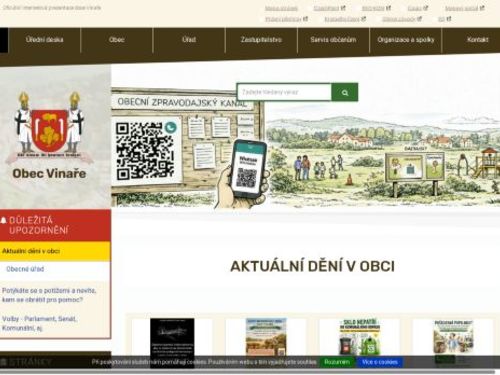Click the AKTUÁLNÍ DĚNÍ V OBCI heading
This screenshot has height=375, width=500.
[312, 266]
